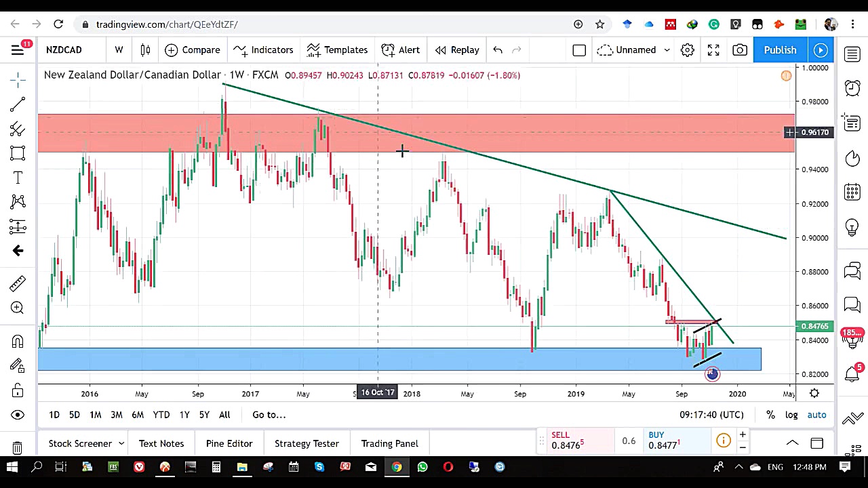Start bar Replay mode

(x=457, y=50)
